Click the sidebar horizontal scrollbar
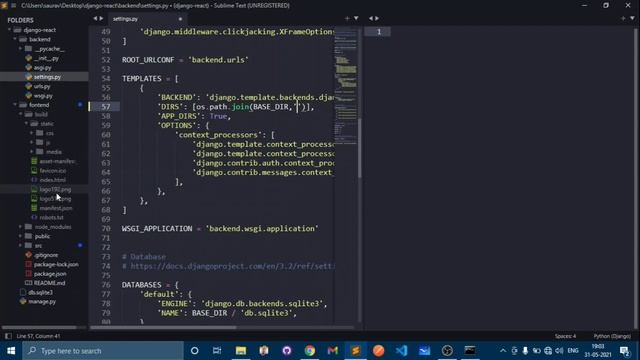This screenshot has width=640, height=360. click(x=39, y=327)
